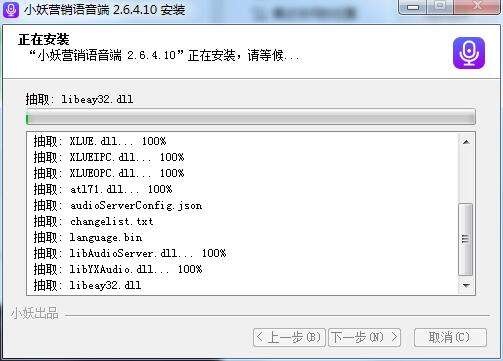Click the window title 小妖营销语音端 2.6.4.10 安装
The width and height of the screenshot is (503, 361).
pyautogui.click(x=104, y=10)
